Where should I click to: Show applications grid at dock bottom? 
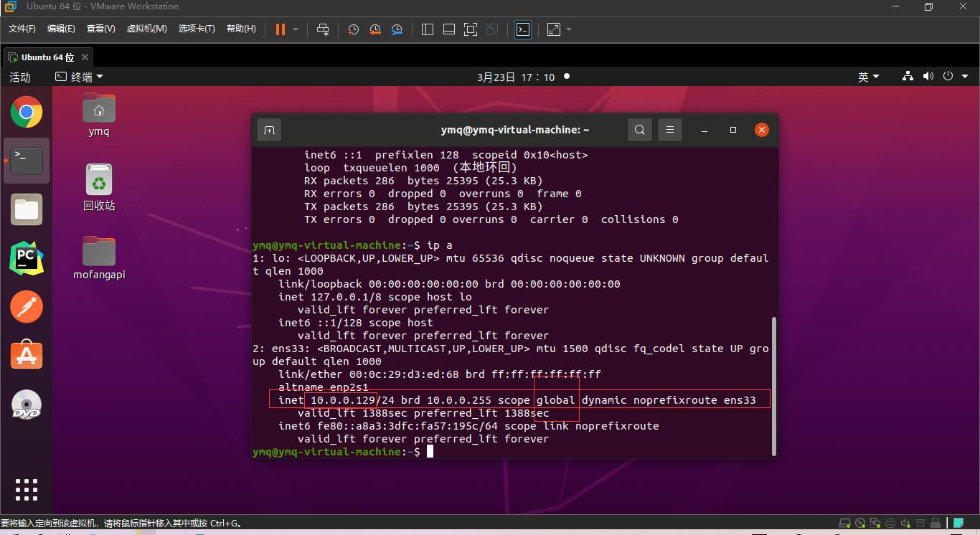pos(27,489)
